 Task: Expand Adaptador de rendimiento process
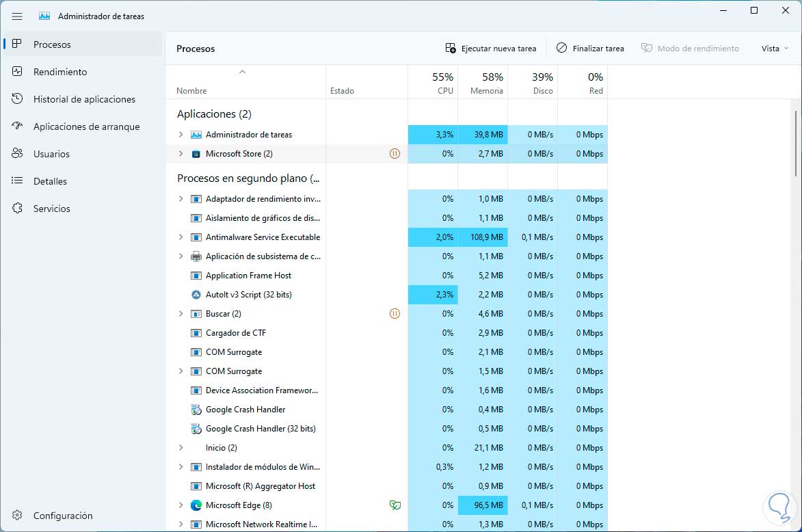(181, 198)
